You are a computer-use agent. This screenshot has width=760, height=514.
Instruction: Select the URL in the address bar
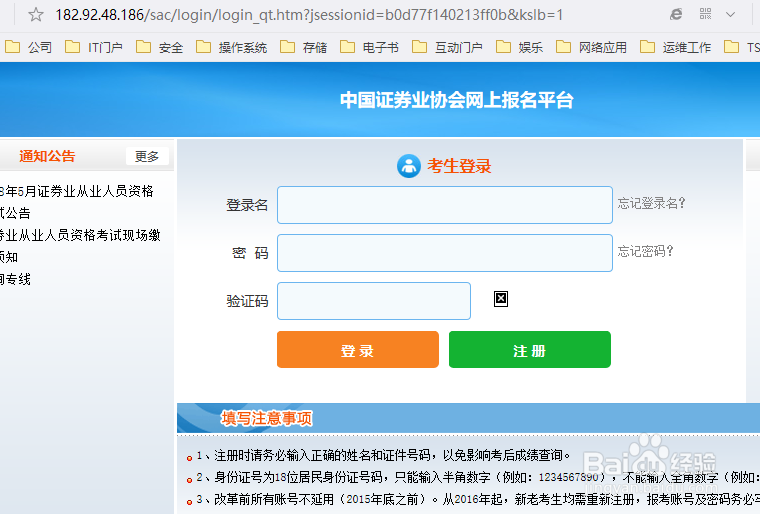coord(309,15)
